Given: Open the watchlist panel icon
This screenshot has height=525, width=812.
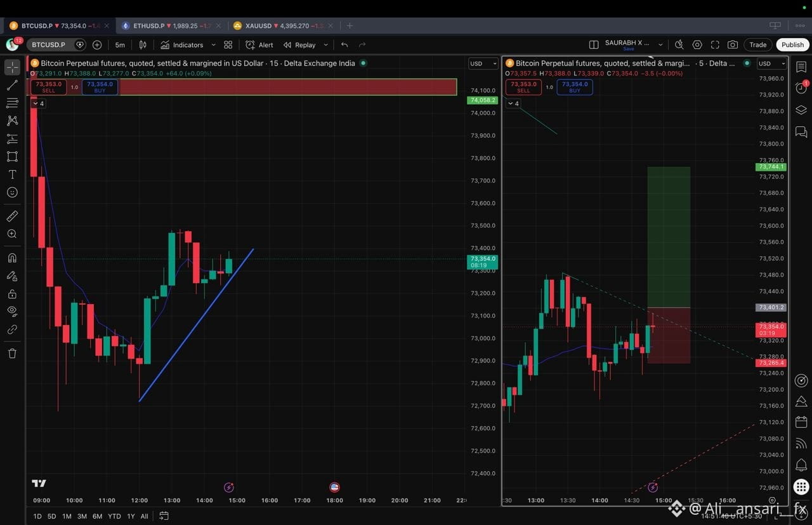Looking at the screenshot, I should 801,67.
